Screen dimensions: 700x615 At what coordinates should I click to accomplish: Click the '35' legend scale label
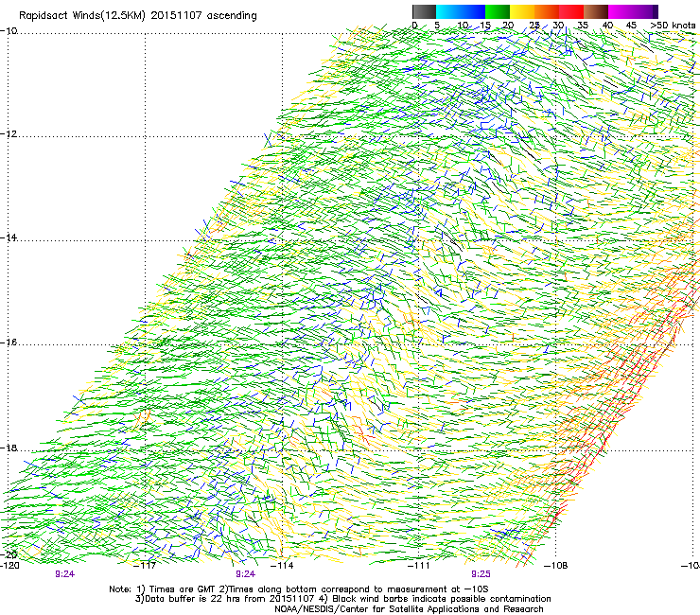pos(583,26)
